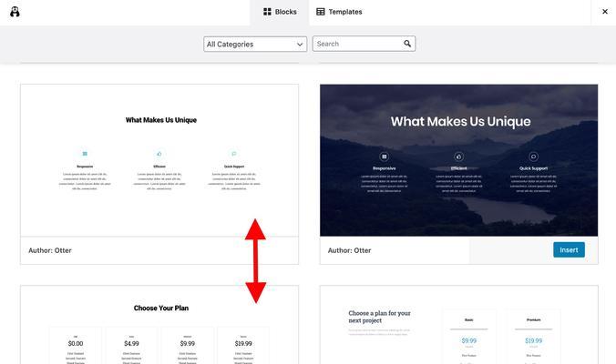The width and height of the screenshot is (616, 364).
Task: Click Author: Otter under the white block
Action: point(50,250)
